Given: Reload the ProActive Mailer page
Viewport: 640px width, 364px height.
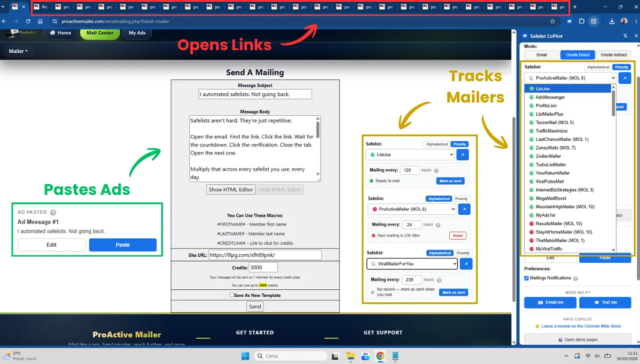Looking at the screenshot, I should click(28, 21).
